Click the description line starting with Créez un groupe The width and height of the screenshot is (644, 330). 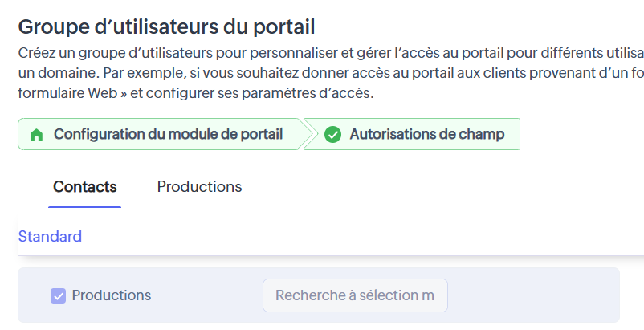[x=331, y=53]
